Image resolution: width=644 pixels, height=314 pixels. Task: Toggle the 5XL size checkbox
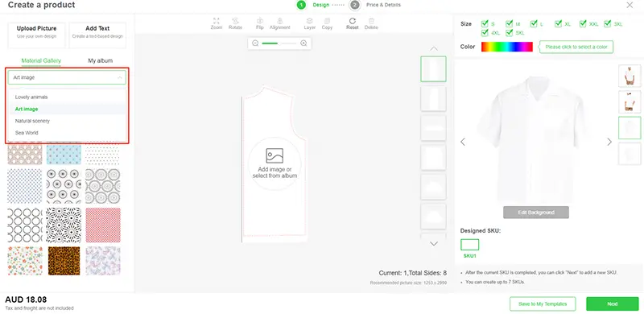click(x=510, y=32)
